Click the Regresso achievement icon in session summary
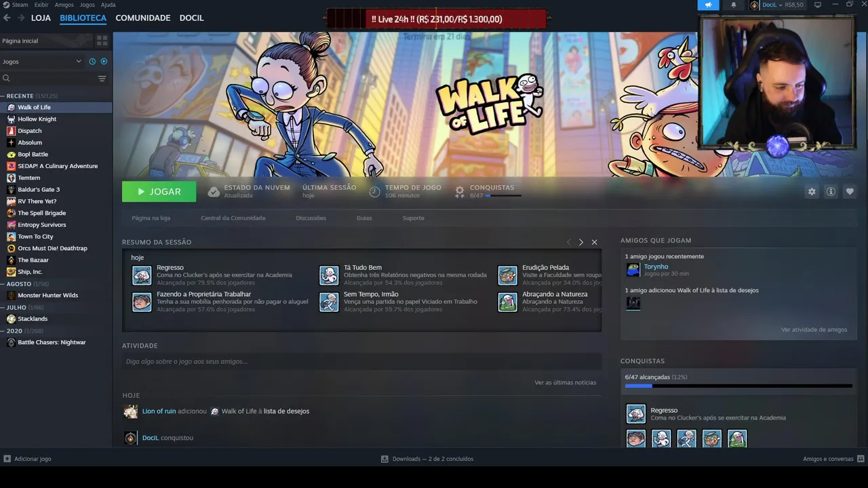This screenshot has width=868, height=488. [142, 275]
